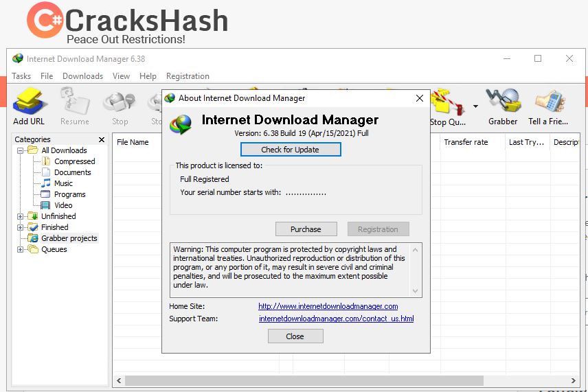Select the Queues category label
Viewport: 588px width, 392px height.
54,249
